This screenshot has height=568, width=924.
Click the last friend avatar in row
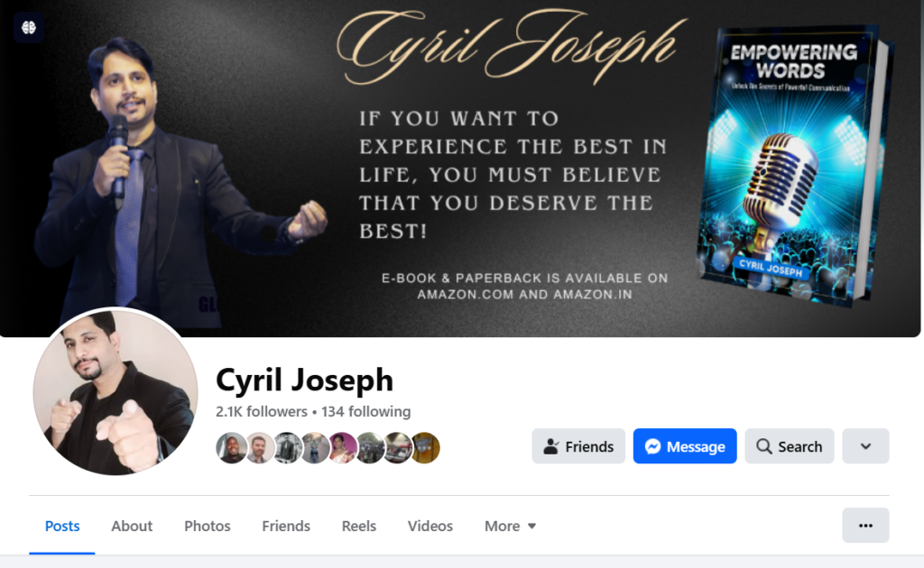click(426, 448)
